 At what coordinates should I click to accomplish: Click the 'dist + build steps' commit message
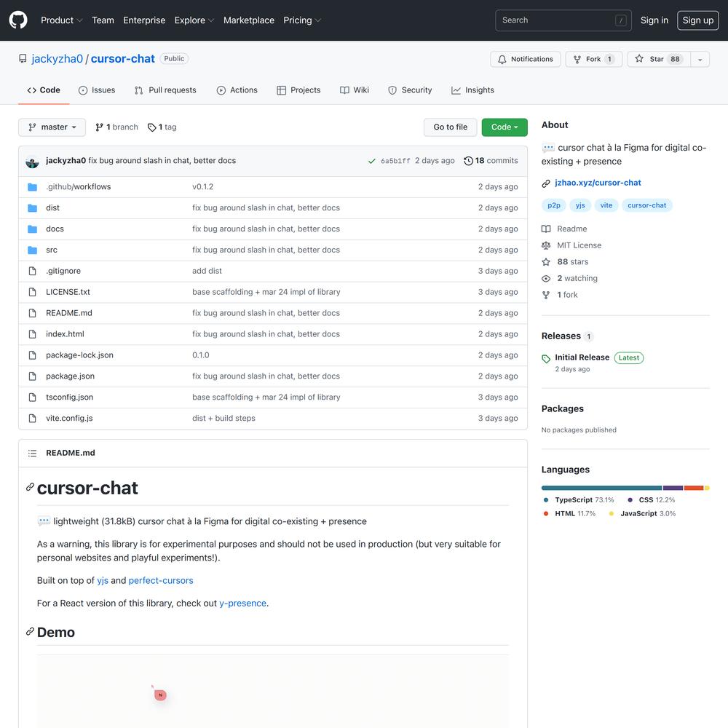point(223,419)
